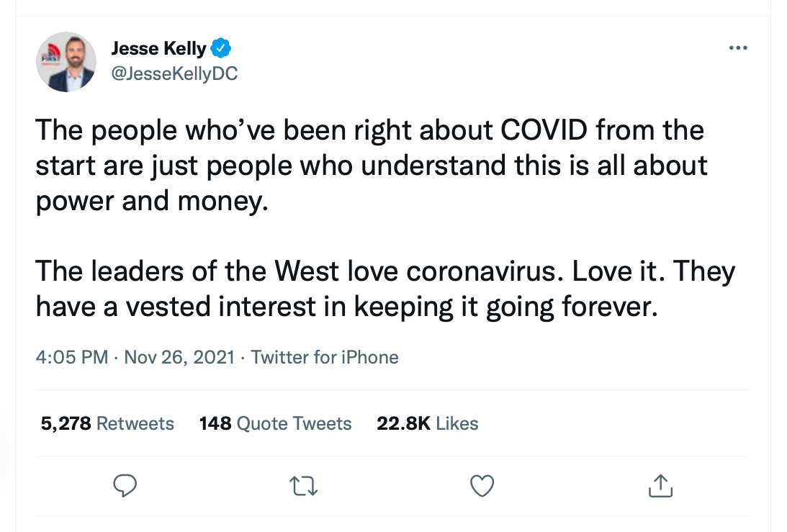The width and height of the screenshot is (787, 532).
Task: Open Jesse Kelly's profile picture
Action: click(x=66, y=62)
